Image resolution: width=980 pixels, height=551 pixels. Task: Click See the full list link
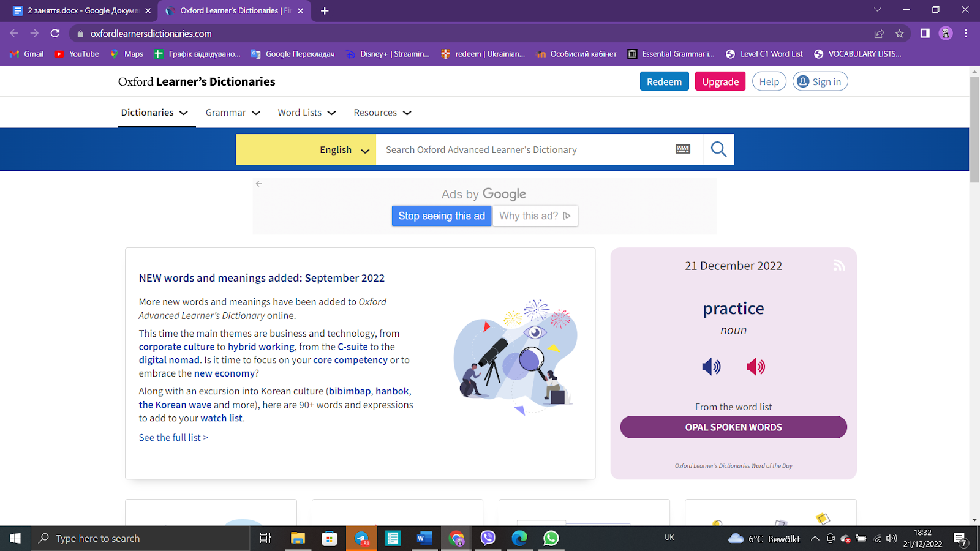tap(173, 437)
